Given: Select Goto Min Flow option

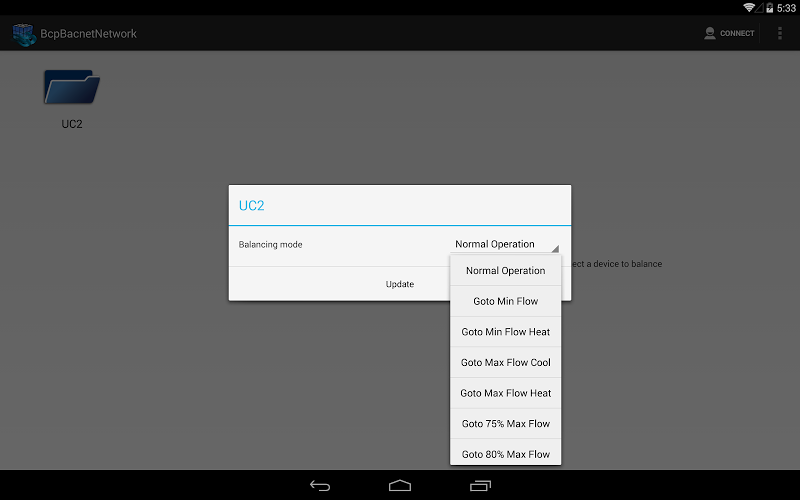Looking at the screenshot, I should click(506, 302).
